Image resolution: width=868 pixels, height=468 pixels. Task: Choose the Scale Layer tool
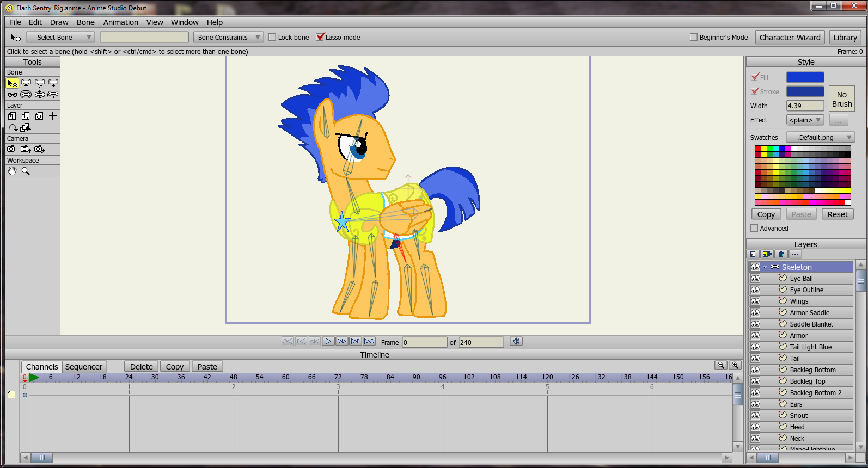[26, 116]
